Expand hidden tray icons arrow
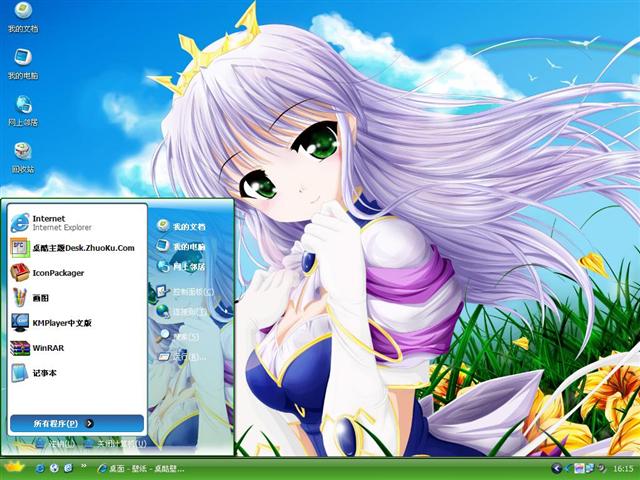The width and height of the screenshot is (640, 480). click(556, 468)
